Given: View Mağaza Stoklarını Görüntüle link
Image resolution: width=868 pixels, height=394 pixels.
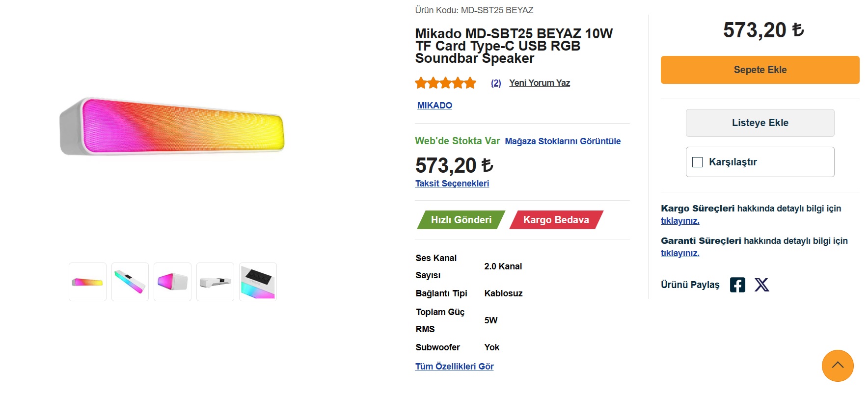Looking at the screenshot, I should [x=562, y=141].
